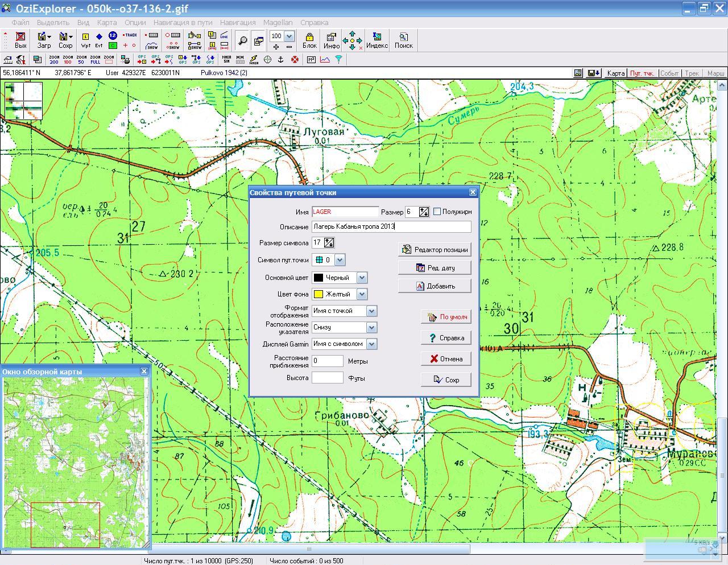Focus the Имя name field containing LAGER
Viewport: 728px width, 565px height.
click(345, 212)
